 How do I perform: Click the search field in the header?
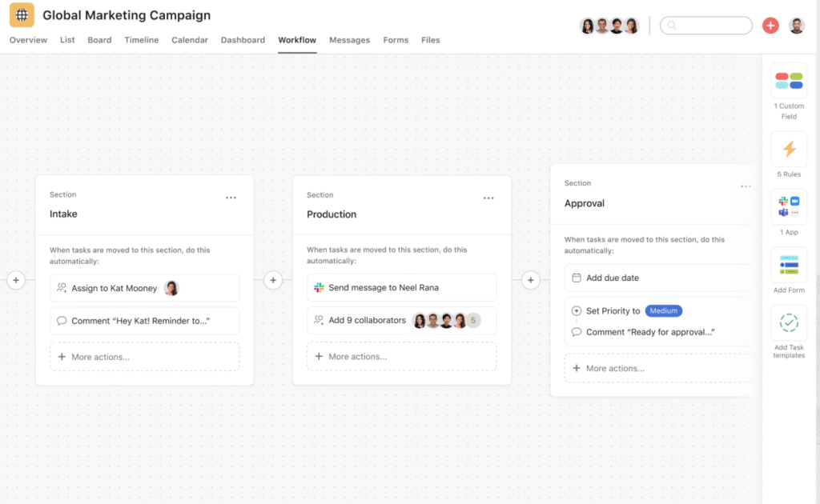[x=705, y=25]
